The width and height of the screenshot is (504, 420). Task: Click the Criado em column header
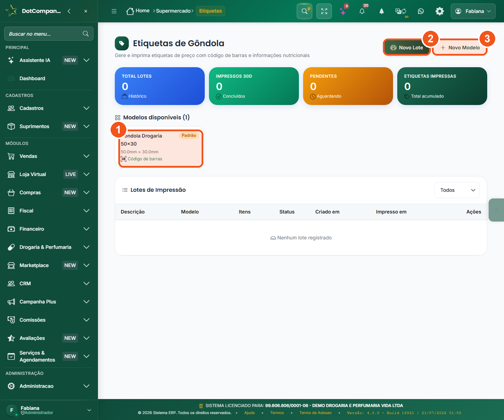pyautogui.click(x=327, y=212)
